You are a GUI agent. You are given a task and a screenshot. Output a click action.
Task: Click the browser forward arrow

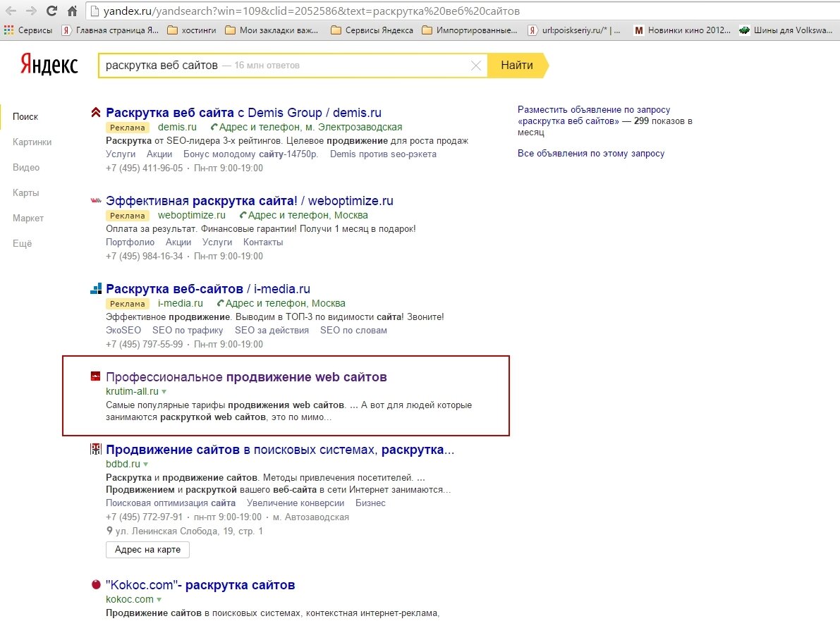(x=31, y=11)
